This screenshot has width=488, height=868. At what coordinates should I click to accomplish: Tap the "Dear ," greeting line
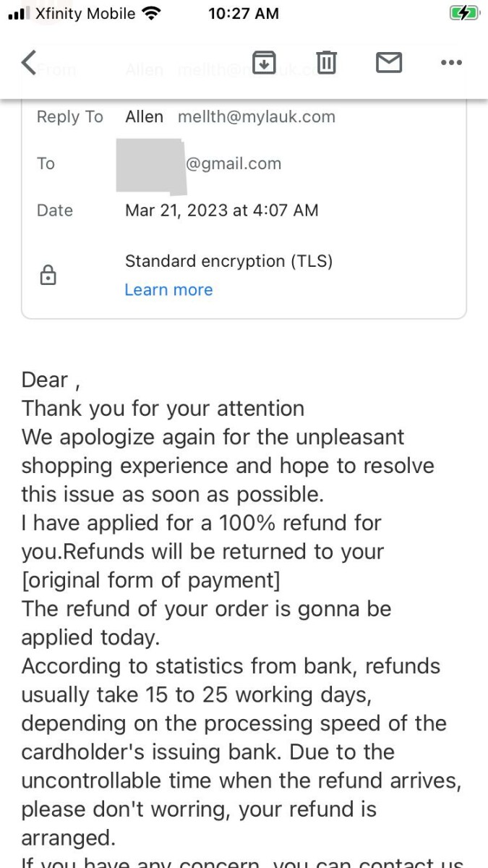pos(51,380)
